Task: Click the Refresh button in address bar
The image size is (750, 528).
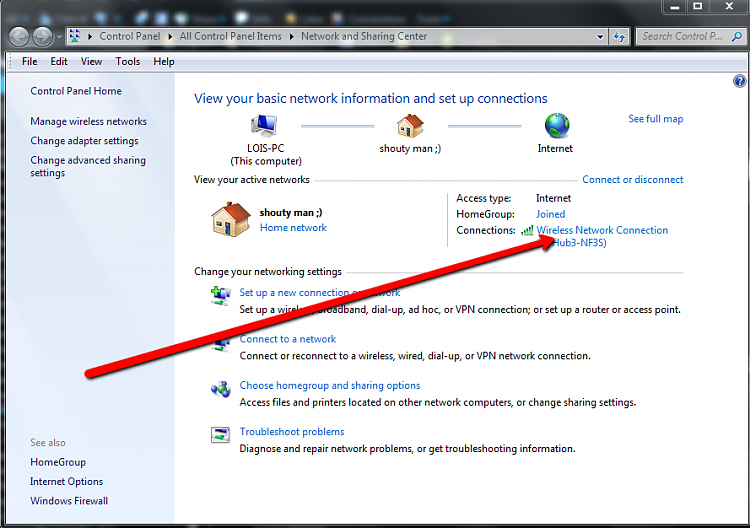Action: (619, 37)
